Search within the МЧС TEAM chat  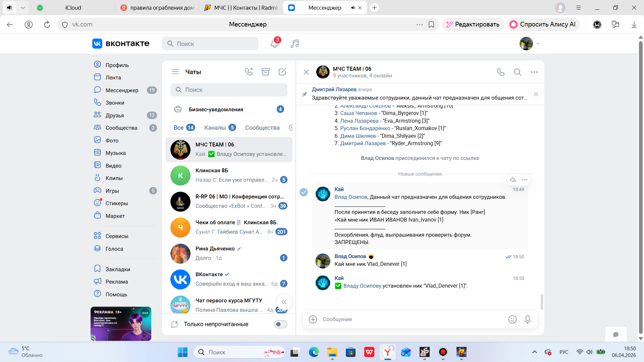point(518,72)
